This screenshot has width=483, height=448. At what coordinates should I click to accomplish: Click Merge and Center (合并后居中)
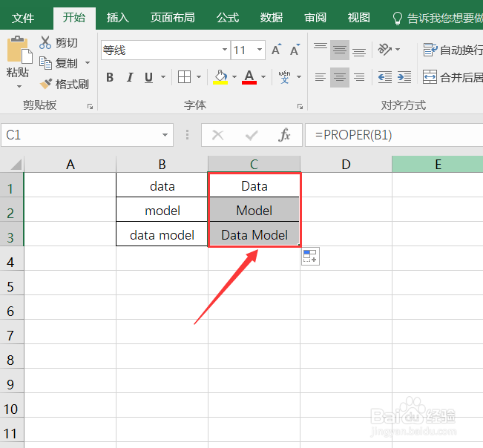pos(453,77)
